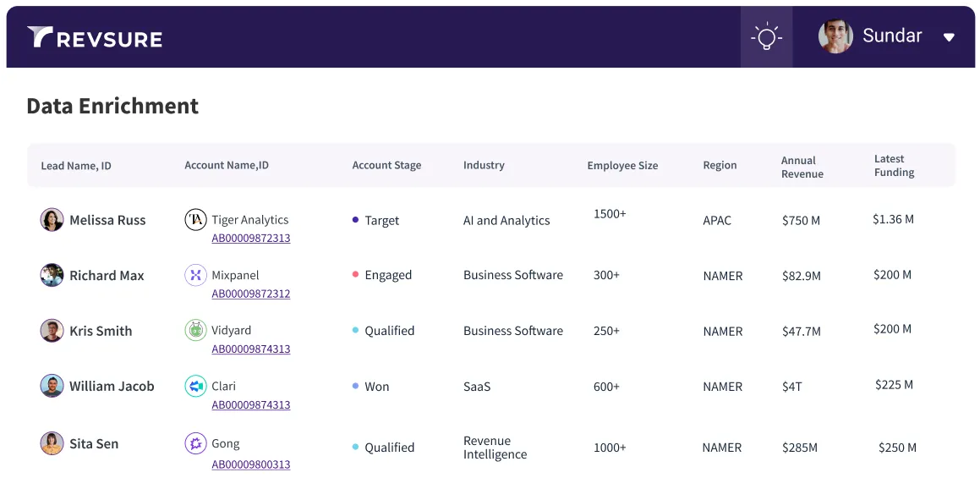Click the Account Name,ID column header
Screen dimensions: 980x500
click(x=227, y=165)
